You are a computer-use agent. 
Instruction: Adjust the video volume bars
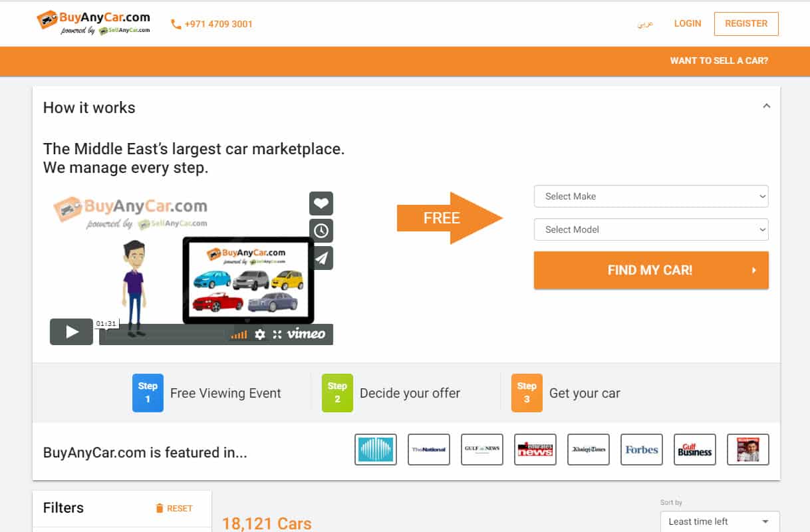click(x=239, y=334)
